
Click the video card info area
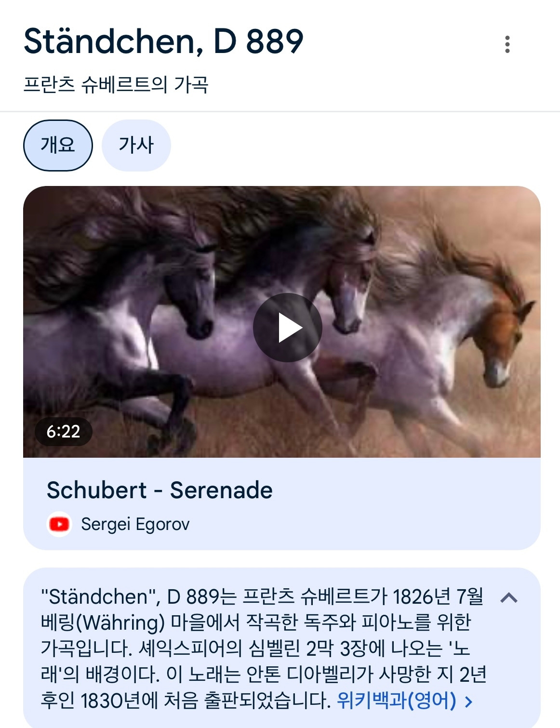pyautogui.click(x=282, y=504)
